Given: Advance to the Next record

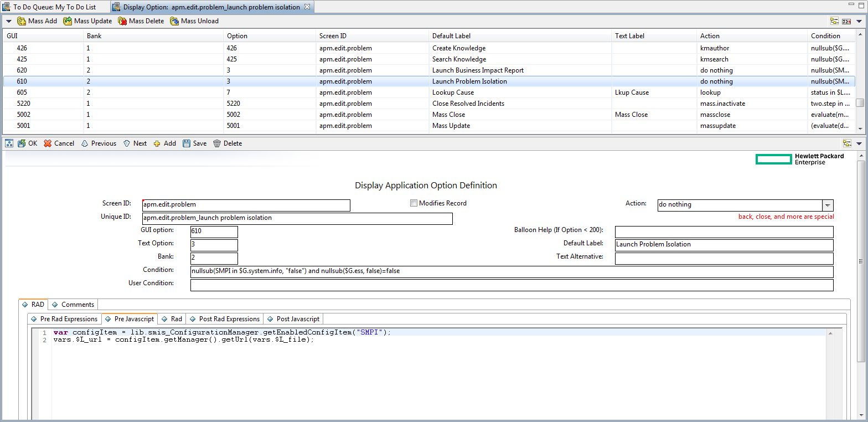Looking at the screenshot, I should click(127, 143).
